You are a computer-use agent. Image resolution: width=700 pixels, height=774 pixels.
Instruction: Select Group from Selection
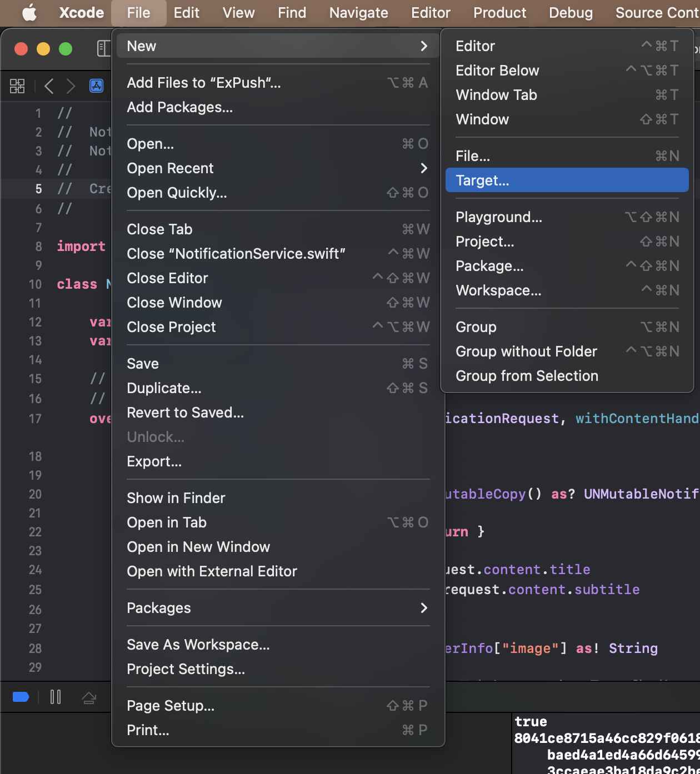pyautogui.click(x=567, y=376)
